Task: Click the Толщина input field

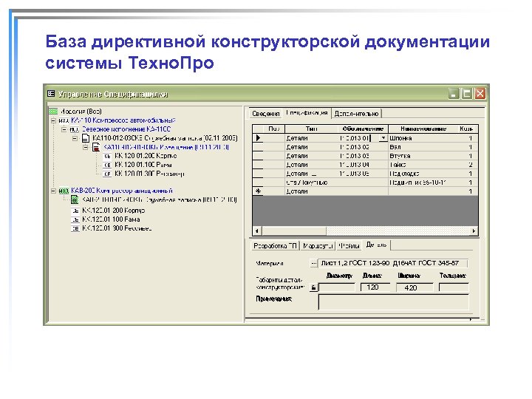Action: tap(454, 287)
